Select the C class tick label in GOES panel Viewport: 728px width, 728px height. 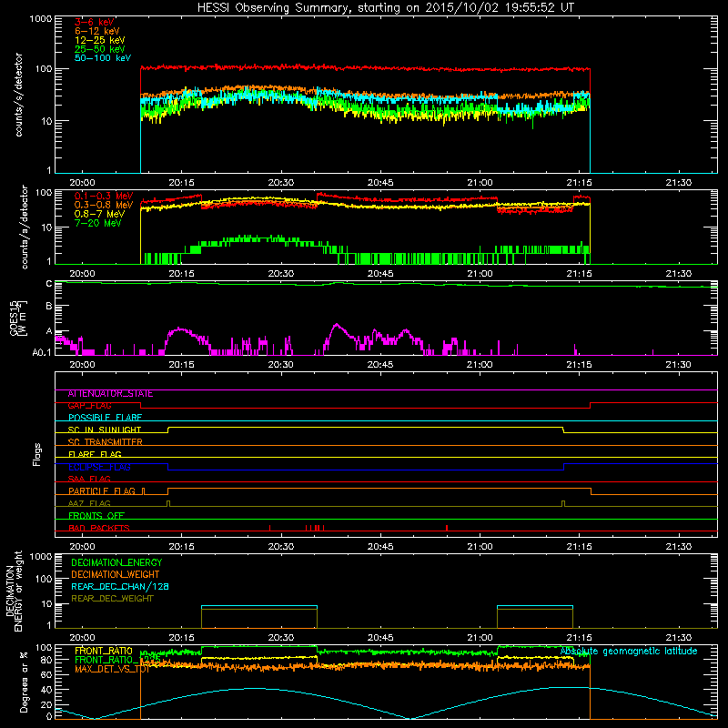pyautogui.click(x=49, y=284)
